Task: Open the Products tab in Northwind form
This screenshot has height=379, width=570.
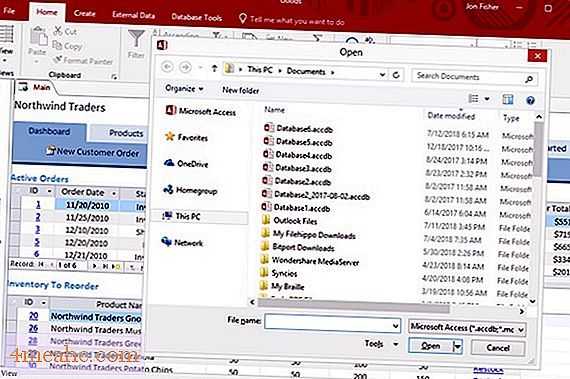Action: click(126, 133)
